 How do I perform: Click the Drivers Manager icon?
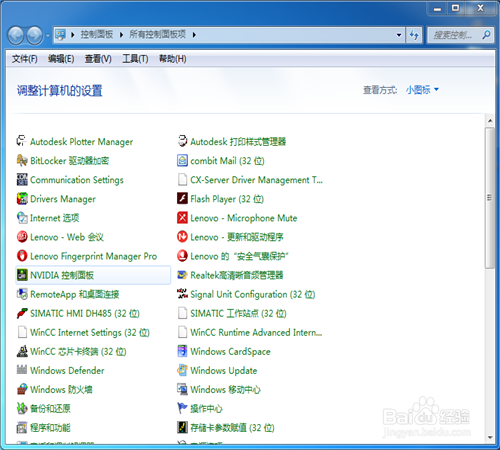[22, 199]
